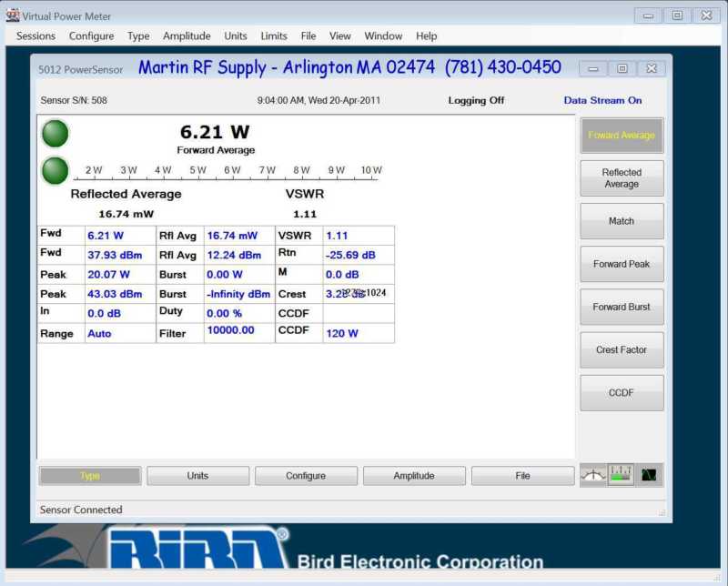Open the Sessions menu

point(36,36)
